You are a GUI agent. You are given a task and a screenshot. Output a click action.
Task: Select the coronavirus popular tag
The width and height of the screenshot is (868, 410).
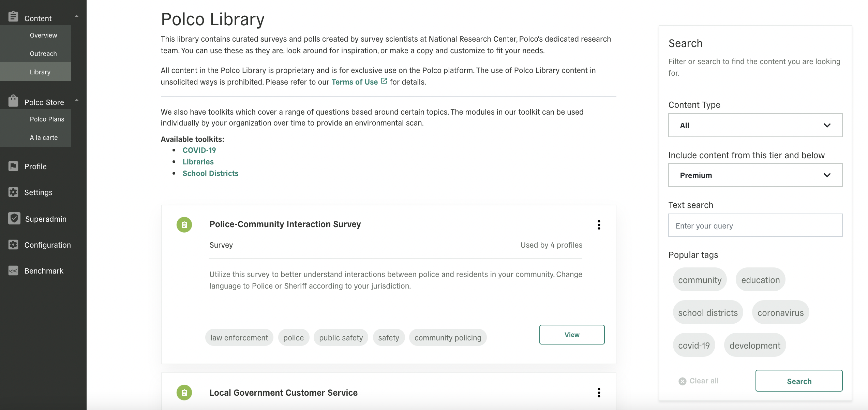point(780,312)
